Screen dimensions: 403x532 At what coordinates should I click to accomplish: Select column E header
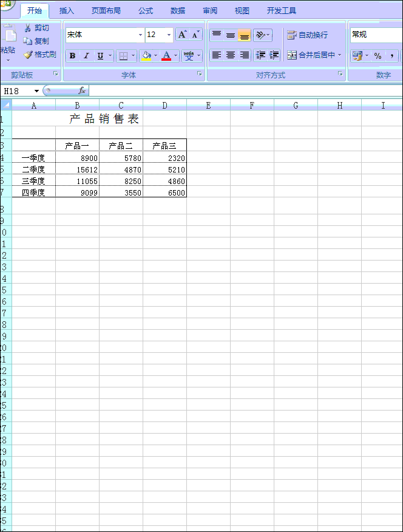coord(208,106)
